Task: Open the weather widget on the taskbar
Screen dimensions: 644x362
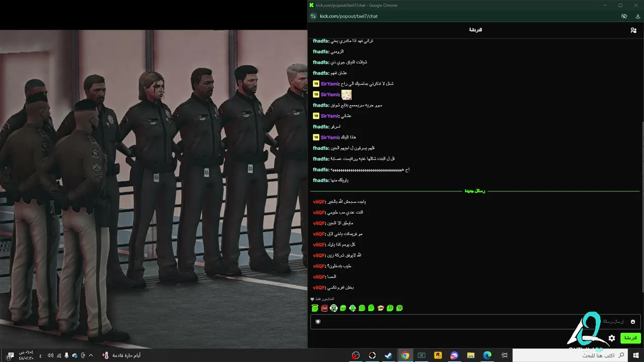Action: pos(121,355)
